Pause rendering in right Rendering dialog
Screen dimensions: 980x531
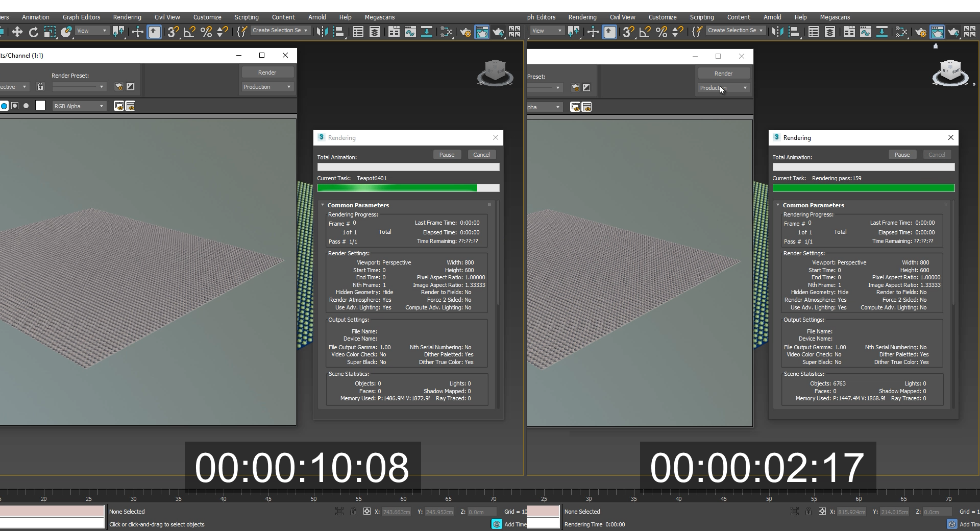(902, 155)
